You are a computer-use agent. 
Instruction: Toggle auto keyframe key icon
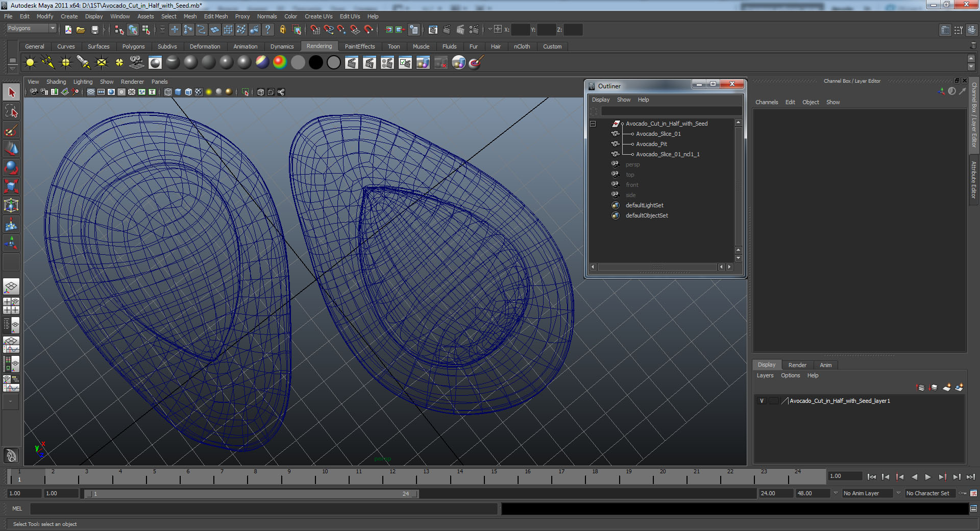tap(963, 493)
